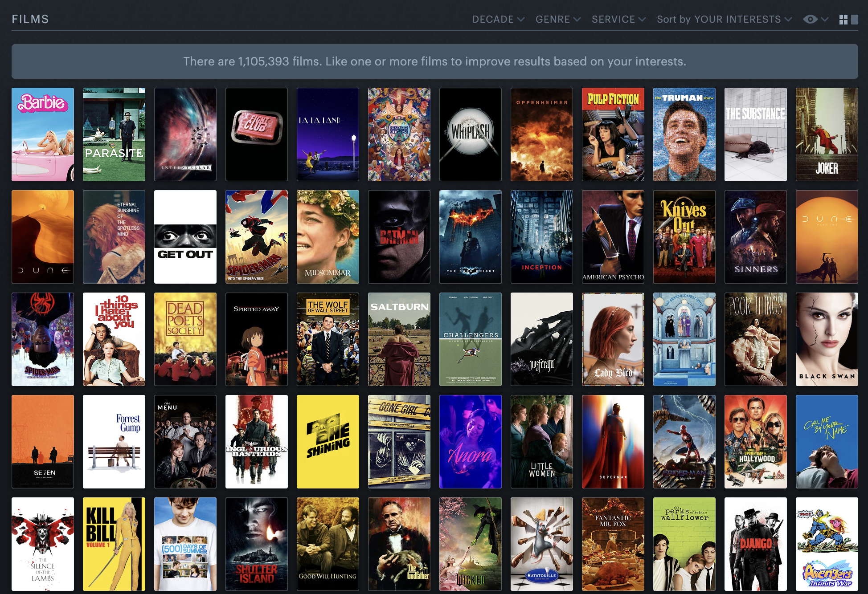
Task: Select the Ratatouille poster
Action: pyautogui.click(x=542, y=544)
